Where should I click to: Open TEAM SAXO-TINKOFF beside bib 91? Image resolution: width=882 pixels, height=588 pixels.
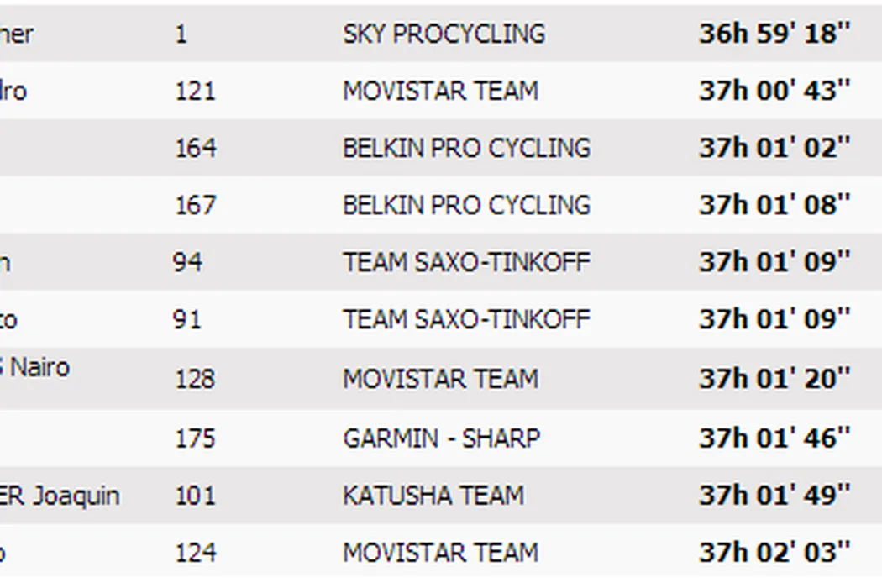click(x=466, y=319)
